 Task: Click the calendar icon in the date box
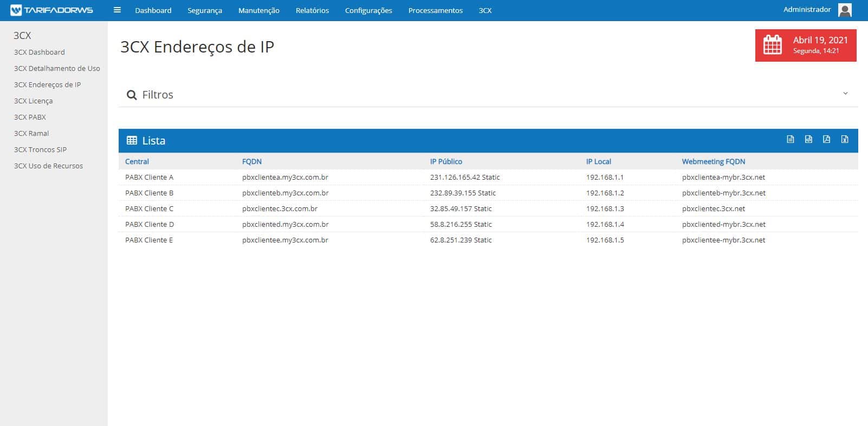773,45
